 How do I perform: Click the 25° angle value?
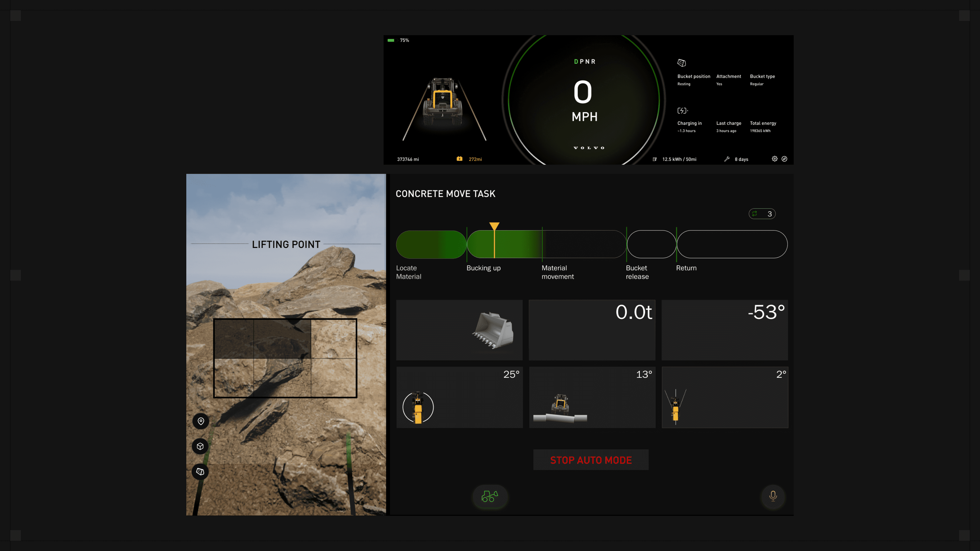click(511, 374)
